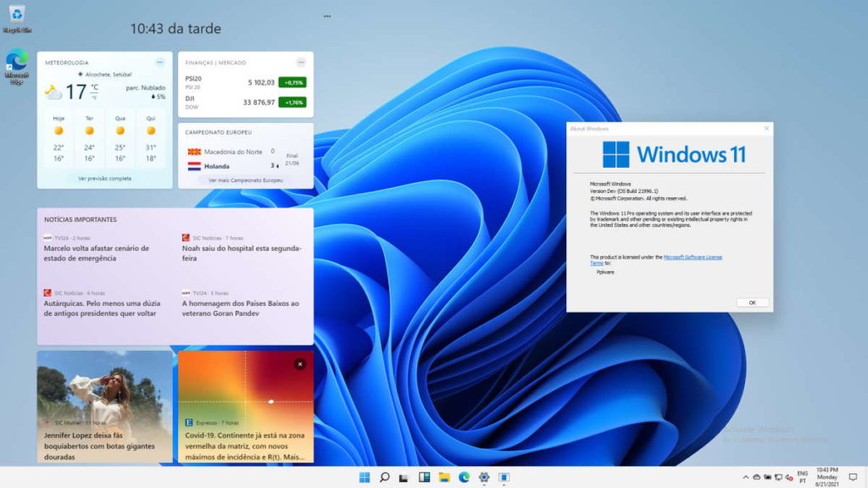868x488 pixels.
Task: Click the Holanda flag icon
Action: (x=194, y=166)
